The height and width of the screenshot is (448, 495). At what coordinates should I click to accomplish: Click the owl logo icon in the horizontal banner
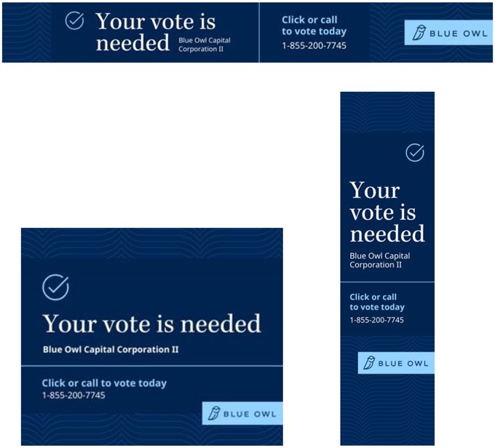419,34
